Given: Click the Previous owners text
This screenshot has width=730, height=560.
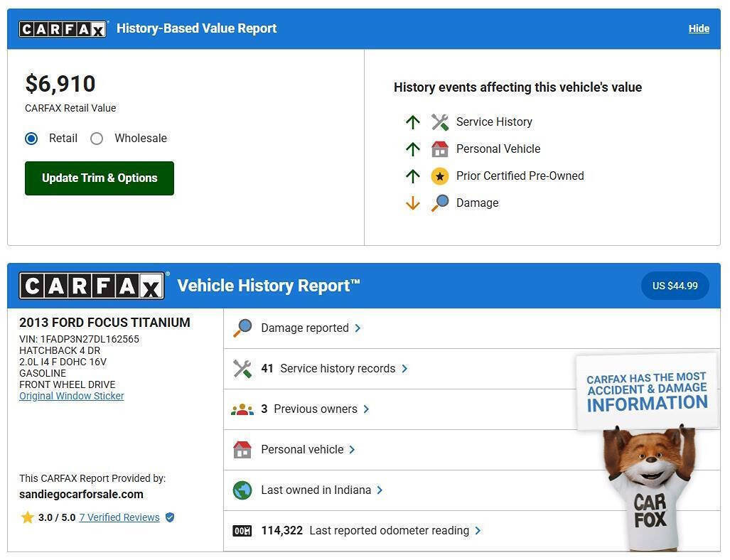Looking at the screenshot, I should [316, 409].
